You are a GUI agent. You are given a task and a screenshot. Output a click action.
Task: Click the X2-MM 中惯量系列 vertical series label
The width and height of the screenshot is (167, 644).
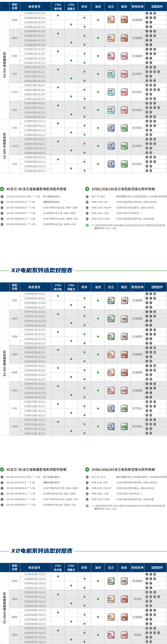4,146
